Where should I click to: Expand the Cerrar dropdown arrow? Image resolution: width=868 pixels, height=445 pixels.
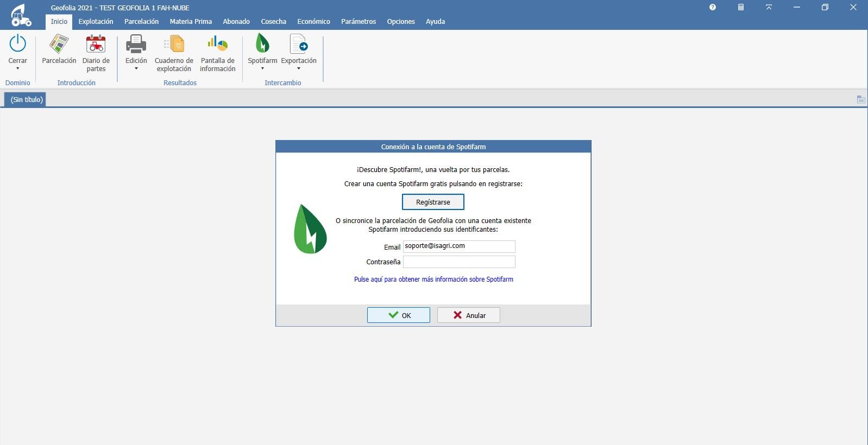coord(18,68)
